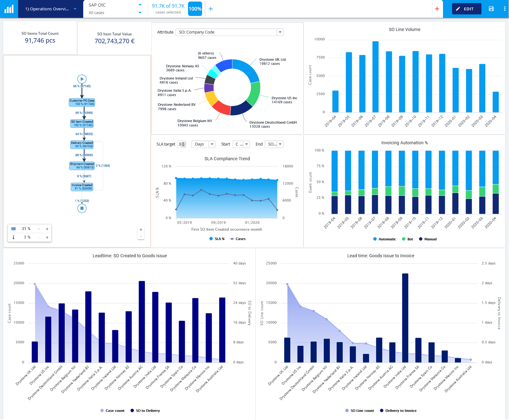509x420 pixels.
Task: Toggle the SLA % series in the legend
Action: click(x=217, y=239)
